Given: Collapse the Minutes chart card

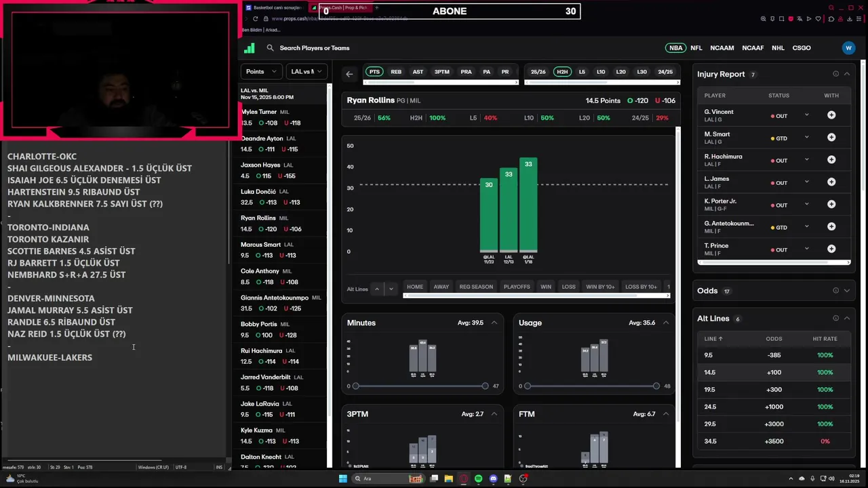Looking at the screenshot, I should (x=494, y=323).
